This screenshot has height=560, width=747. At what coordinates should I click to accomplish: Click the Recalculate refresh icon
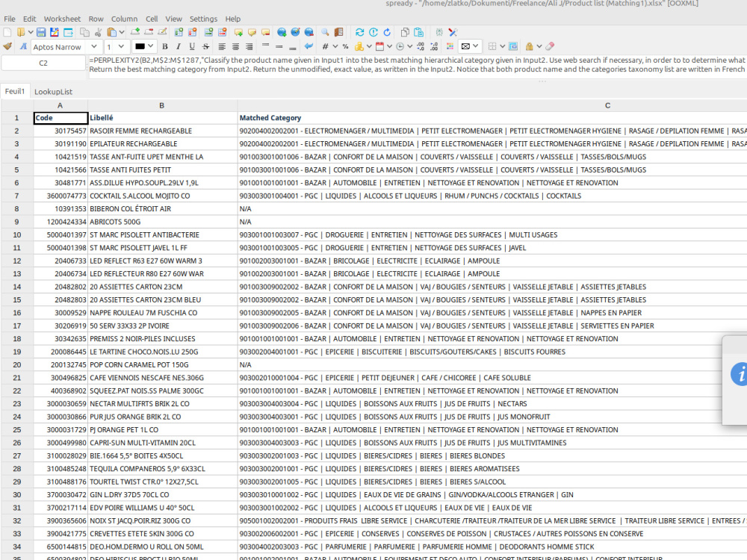pos(360,32)
